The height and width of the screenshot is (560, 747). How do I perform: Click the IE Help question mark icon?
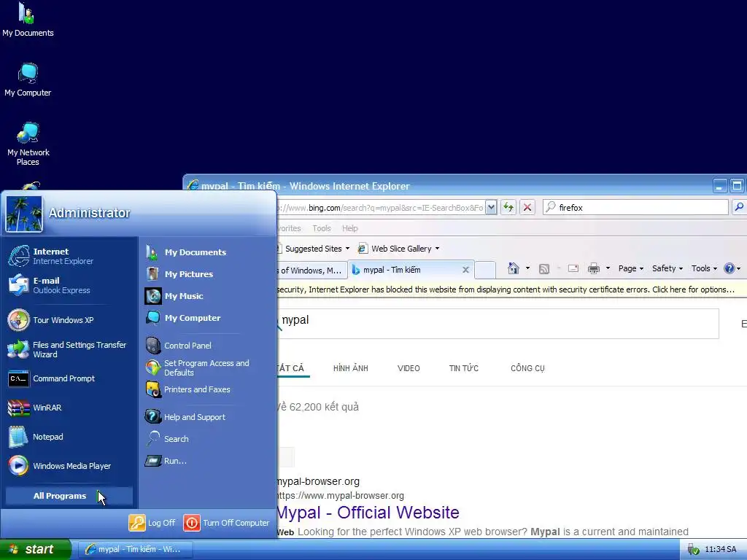(729, 268)
